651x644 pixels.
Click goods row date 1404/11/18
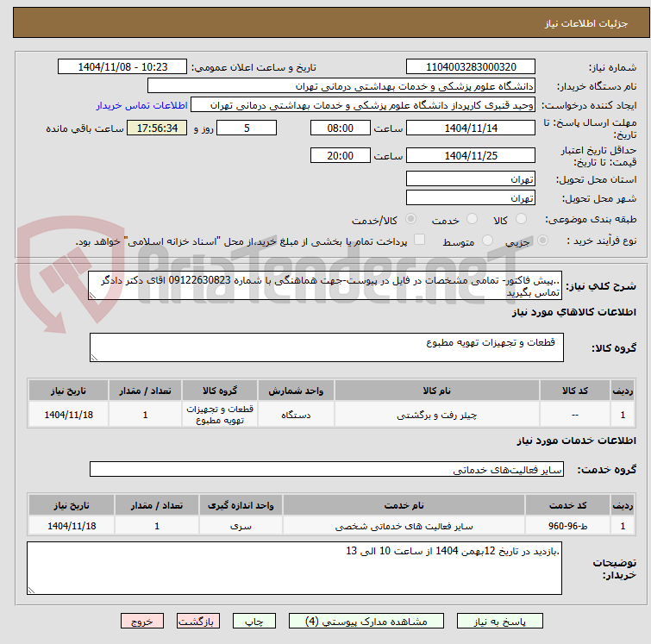pos(68,415)
